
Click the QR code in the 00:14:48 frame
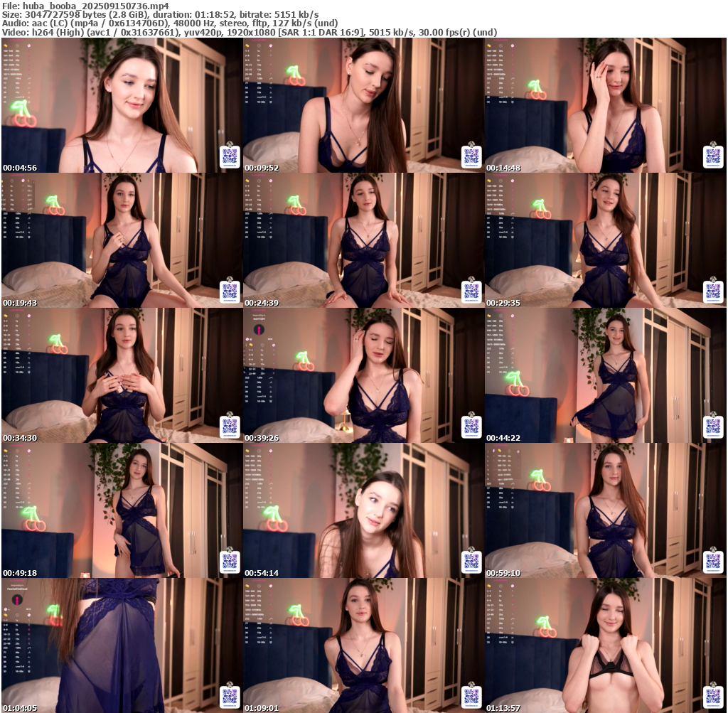(712, 156)
